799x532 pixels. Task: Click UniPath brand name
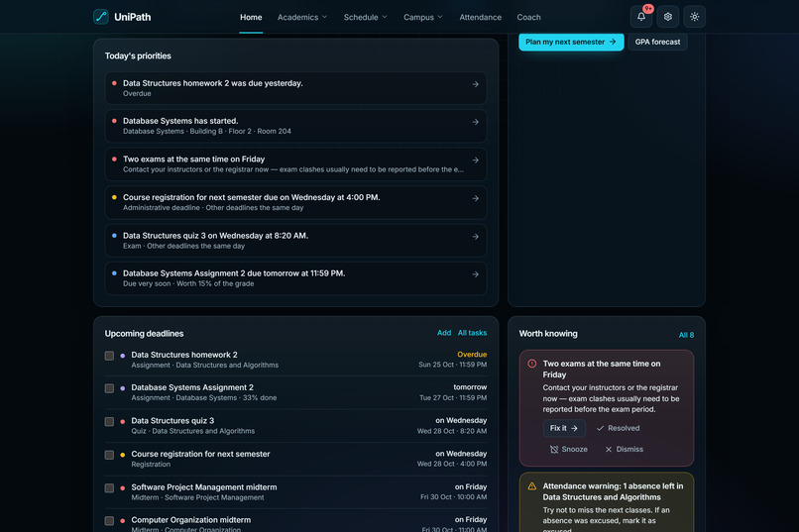[x=133, y=17]
